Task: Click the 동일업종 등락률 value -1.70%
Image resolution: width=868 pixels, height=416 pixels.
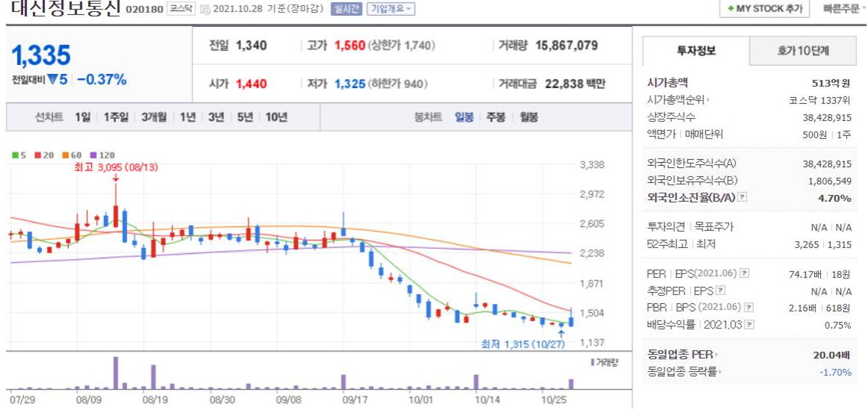Action: point(835,372)
